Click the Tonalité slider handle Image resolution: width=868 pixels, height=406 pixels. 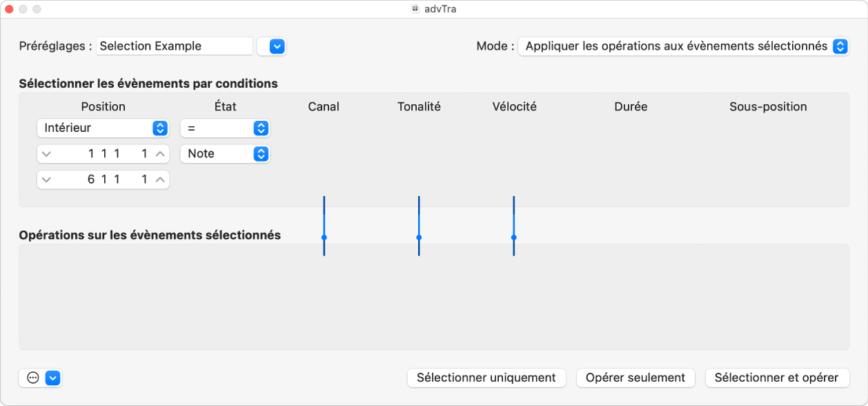(418, 238)
